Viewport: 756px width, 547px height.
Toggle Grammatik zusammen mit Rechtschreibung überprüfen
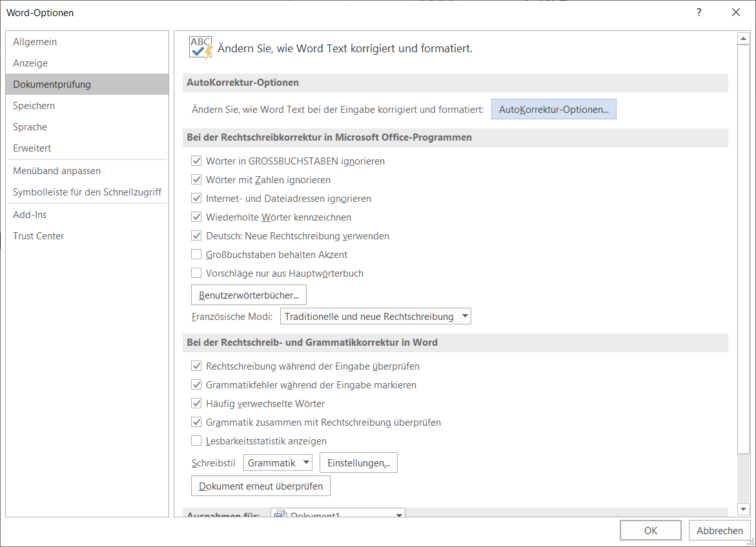click(196, 423)
